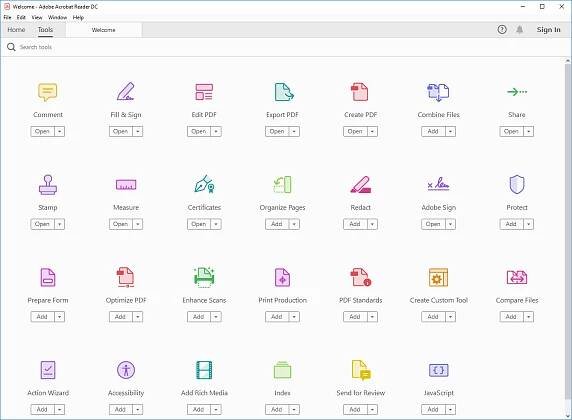Select the Redact marker icon
The image size is (572, 420).
pyautogui.click(x=360, y=185)
